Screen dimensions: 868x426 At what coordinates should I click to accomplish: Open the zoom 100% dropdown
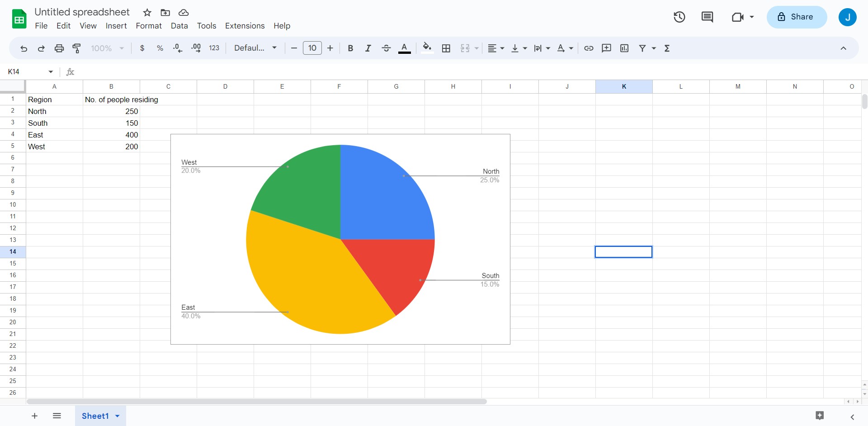[x=107, y=48]
